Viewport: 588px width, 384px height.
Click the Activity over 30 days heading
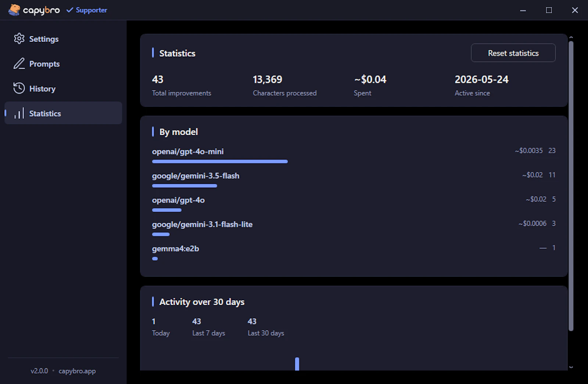click(x=202, y=302)
